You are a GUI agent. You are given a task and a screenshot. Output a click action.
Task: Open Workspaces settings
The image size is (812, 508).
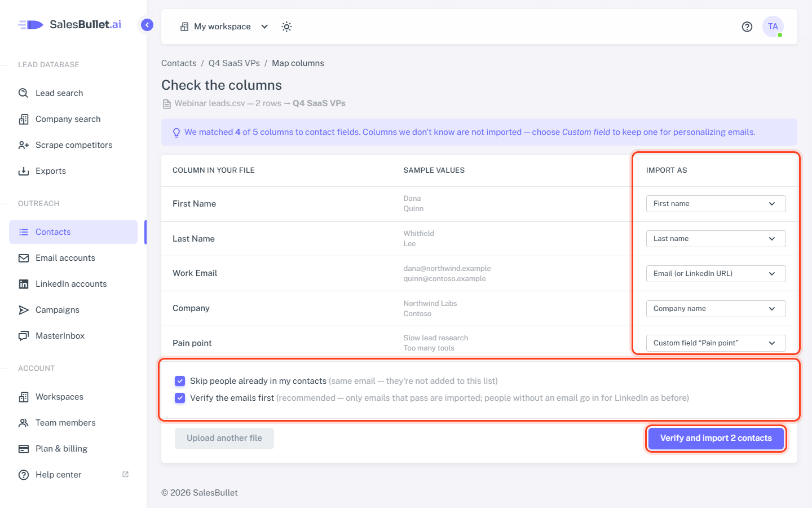73,397
